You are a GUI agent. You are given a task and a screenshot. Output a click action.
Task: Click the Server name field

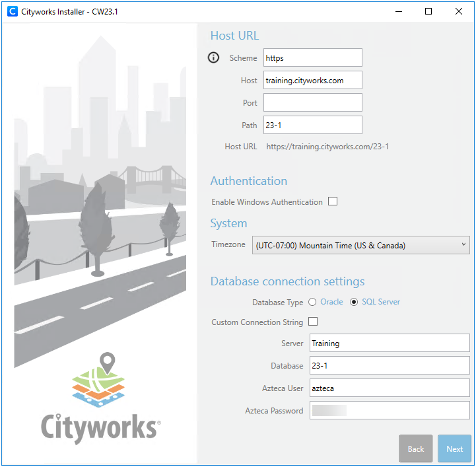[389, 343]
